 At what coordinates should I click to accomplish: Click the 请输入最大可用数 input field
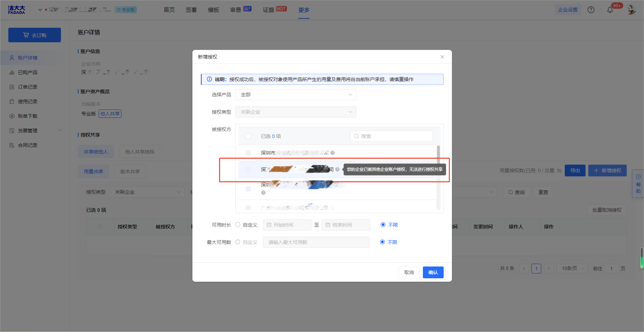click(x=316, y=242)
